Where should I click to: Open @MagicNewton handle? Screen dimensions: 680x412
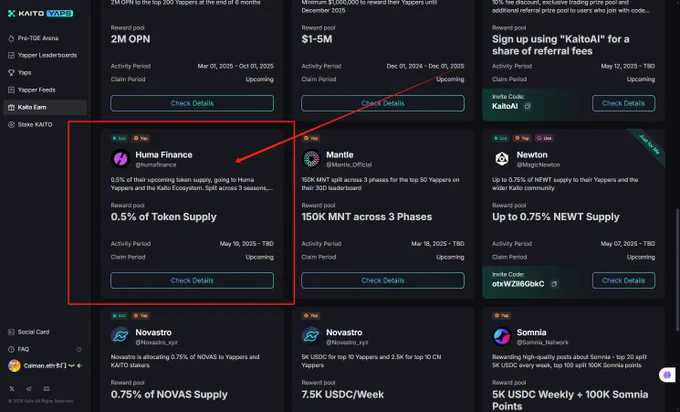click(x=538, y=165)
